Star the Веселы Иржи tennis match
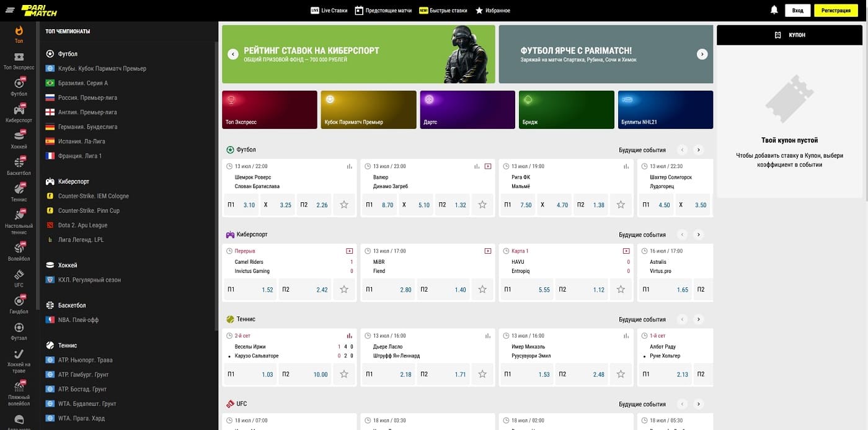The height and width of the screenshot is (430, 868). click(x=344, y=374)
